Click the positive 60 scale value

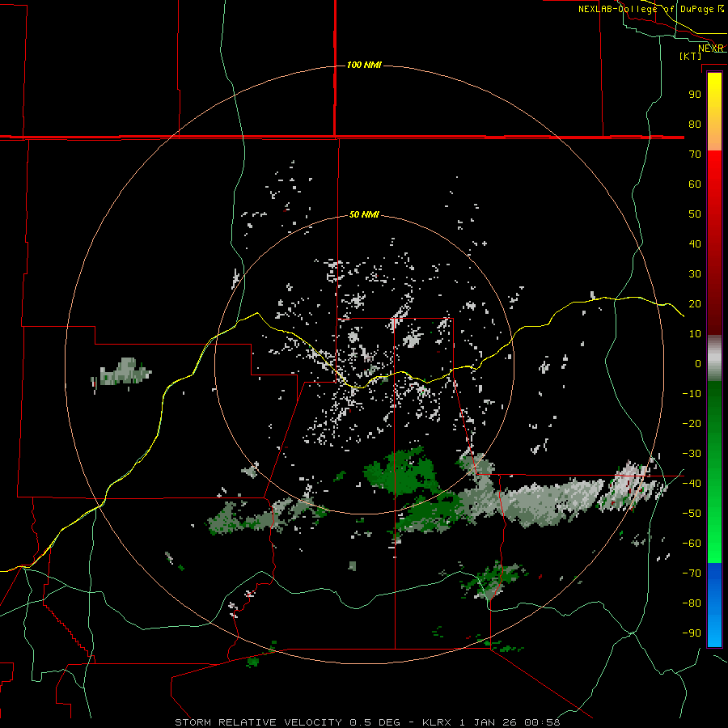pos(695,184)
